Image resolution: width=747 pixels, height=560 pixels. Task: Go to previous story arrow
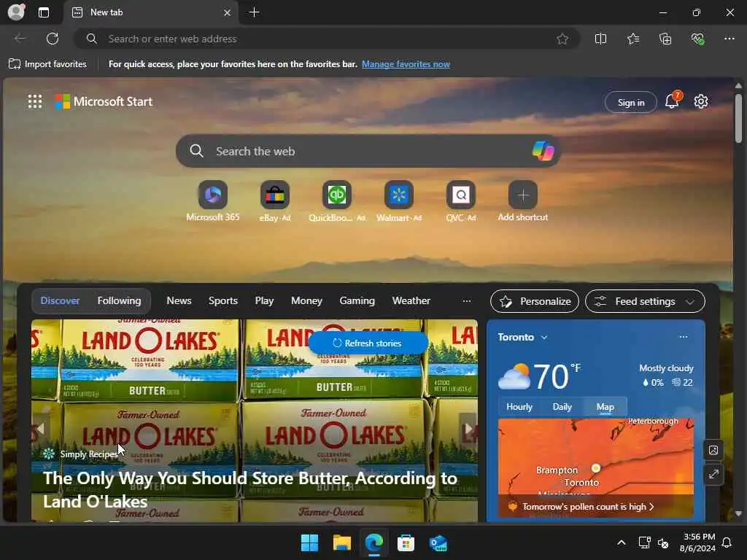click(x=41, y=429)
